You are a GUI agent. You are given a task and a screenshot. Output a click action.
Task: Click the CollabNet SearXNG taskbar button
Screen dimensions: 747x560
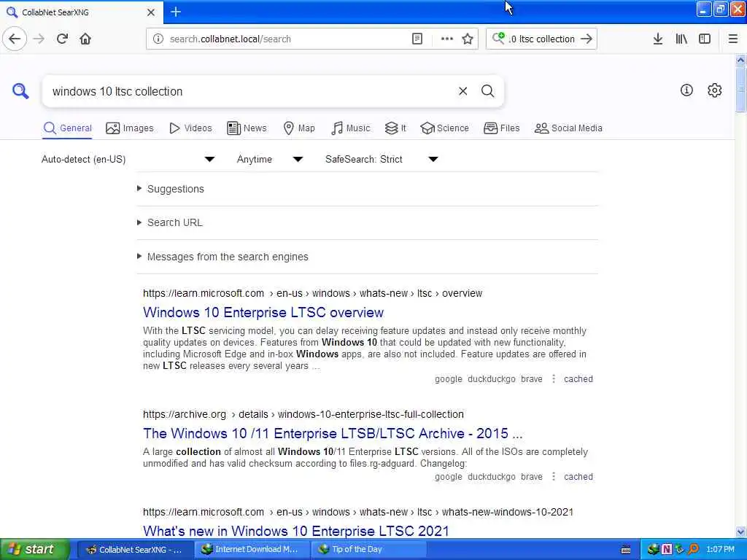(135, 549)
